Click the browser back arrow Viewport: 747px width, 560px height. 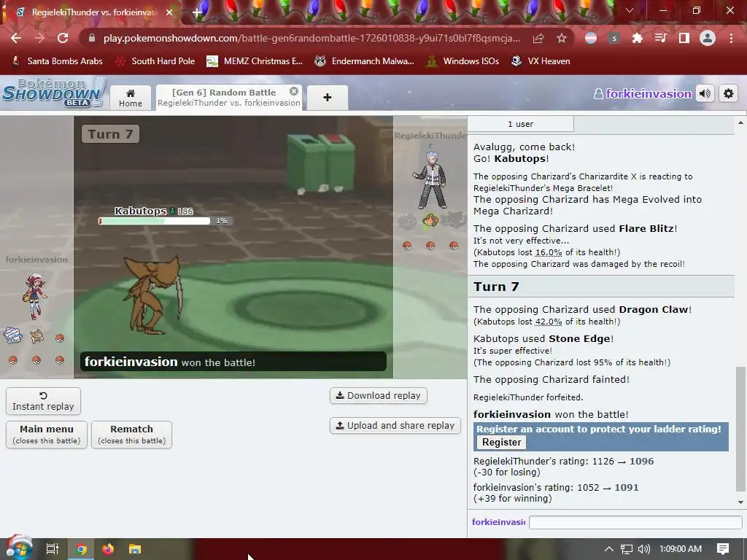coord(16,38)
